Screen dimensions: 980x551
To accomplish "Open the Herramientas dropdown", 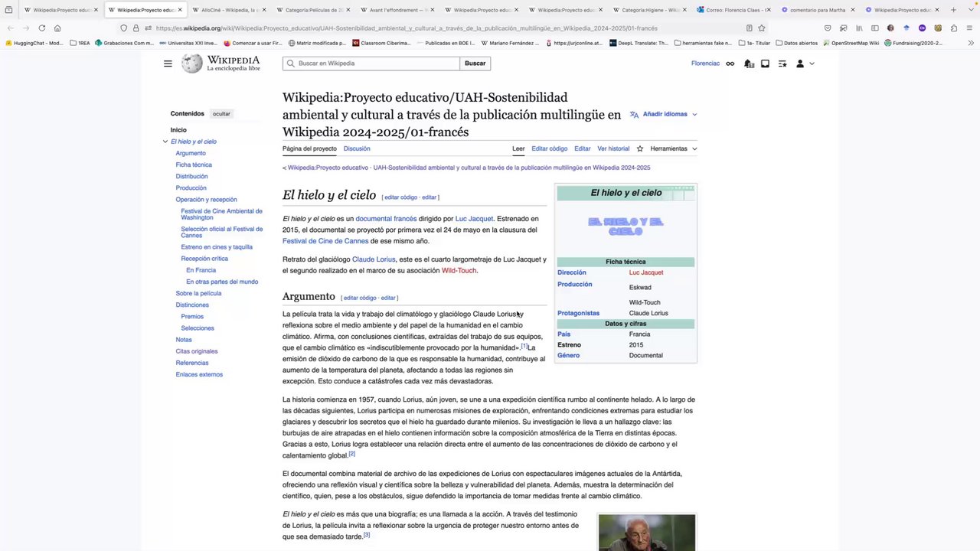I will (673, 148).
